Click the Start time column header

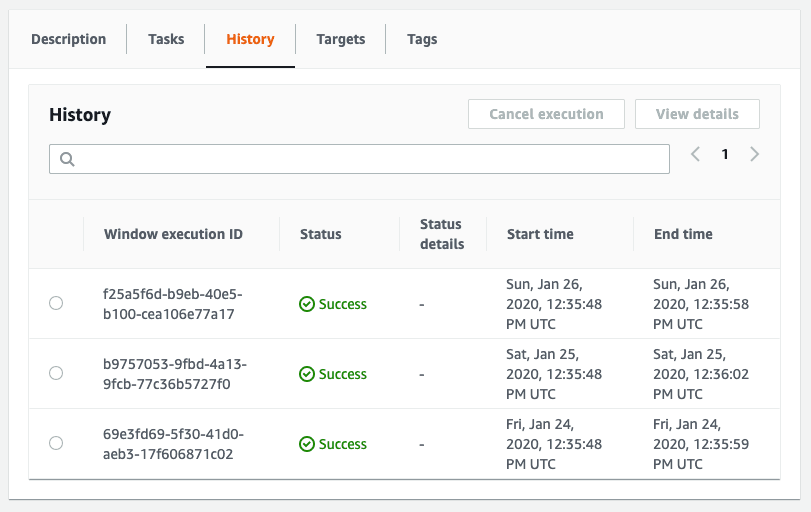[540, 234]
